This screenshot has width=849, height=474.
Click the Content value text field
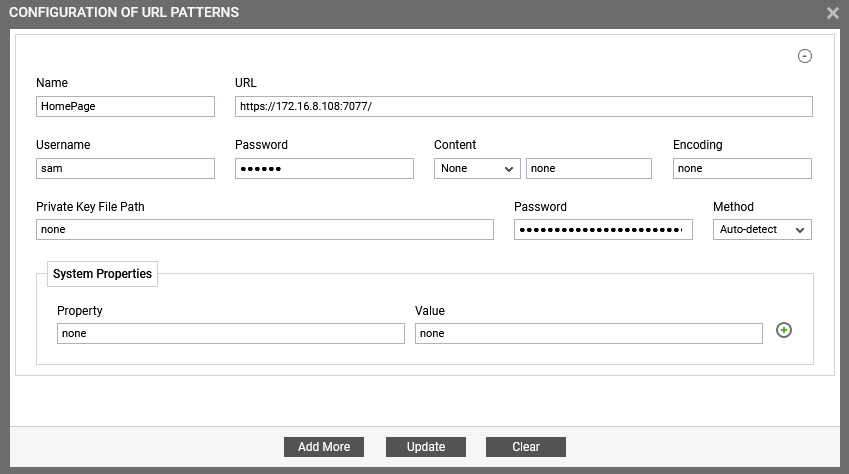click(589, 168)
